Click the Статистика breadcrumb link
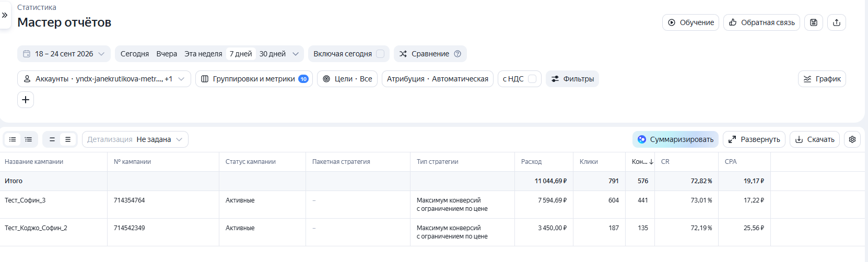 (37, 7)
